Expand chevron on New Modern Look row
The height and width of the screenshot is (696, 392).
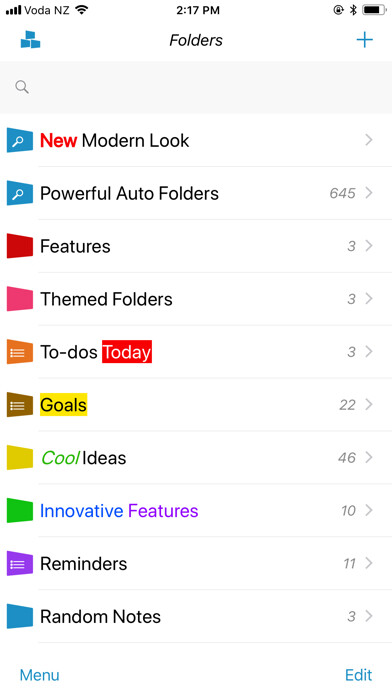coord(368,140)
